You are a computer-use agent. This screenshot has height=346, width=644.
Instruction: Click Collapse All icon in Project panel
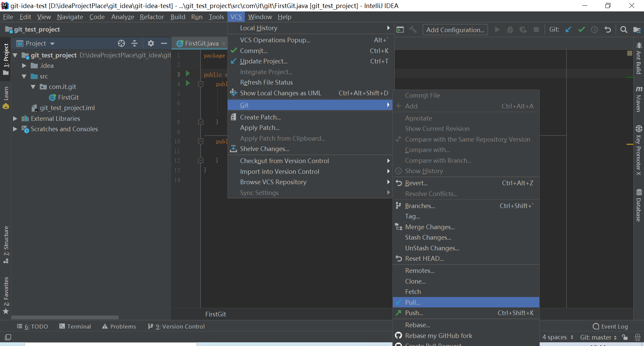tap(135, 43)
